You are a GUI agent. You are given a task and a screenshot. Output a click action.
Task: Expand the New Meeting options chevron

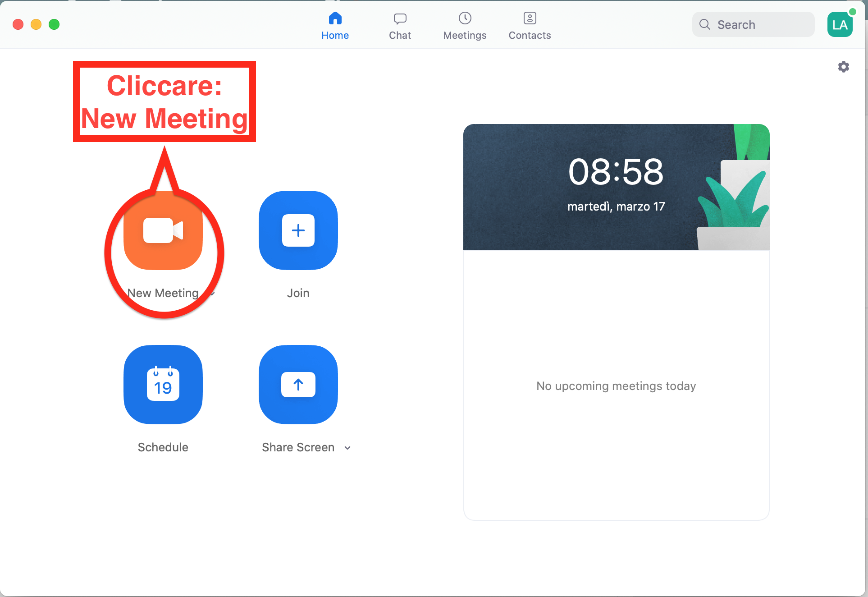click(213, 294)
